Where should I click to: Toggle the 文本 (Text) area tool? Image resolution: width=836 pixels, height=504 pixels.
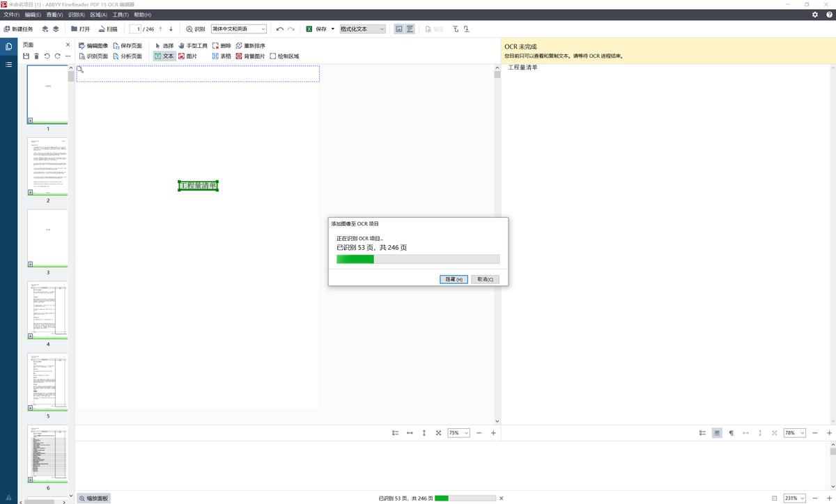(164, 56)
